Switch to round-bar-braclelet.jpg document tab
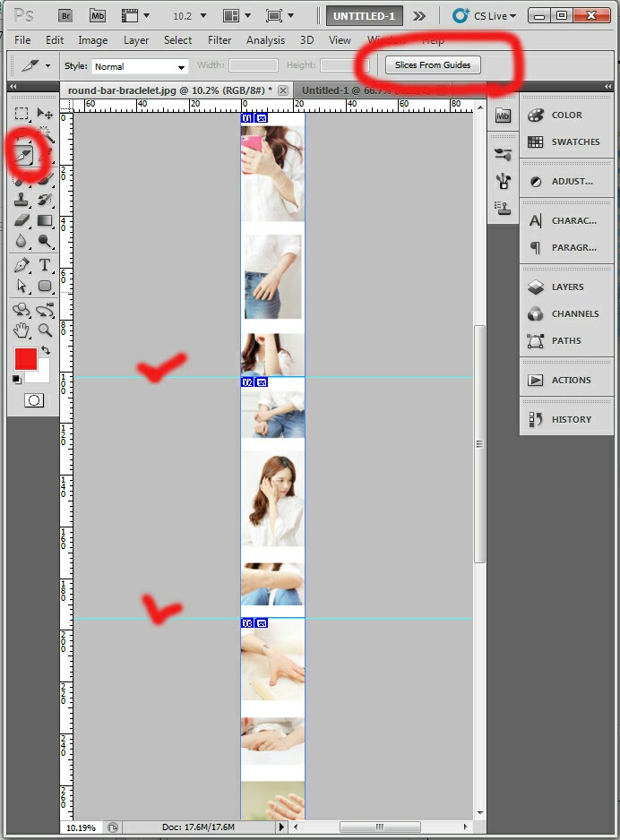620x840 pixels. pos(169,90)
